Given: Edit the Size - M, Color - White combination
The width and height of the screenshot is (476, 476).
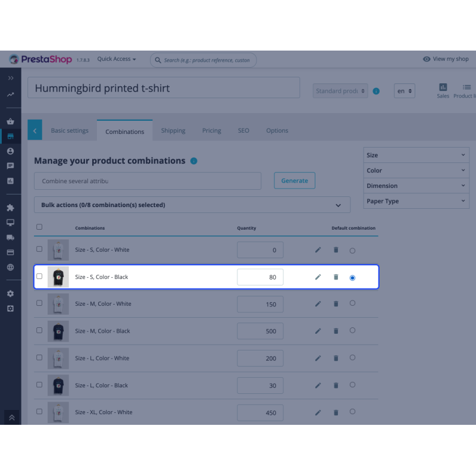Looking at the screenshot, I should pos(318,304).
